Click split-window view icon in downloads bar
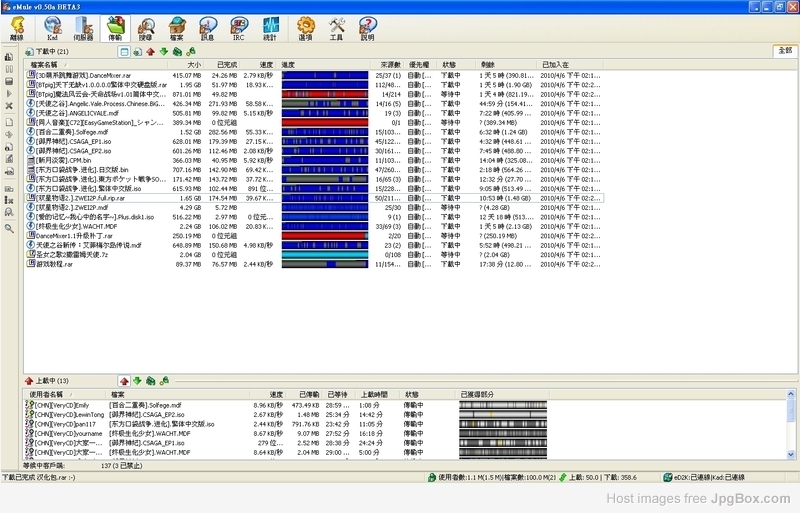Screen dimensions: 800x513 [124, 52]
